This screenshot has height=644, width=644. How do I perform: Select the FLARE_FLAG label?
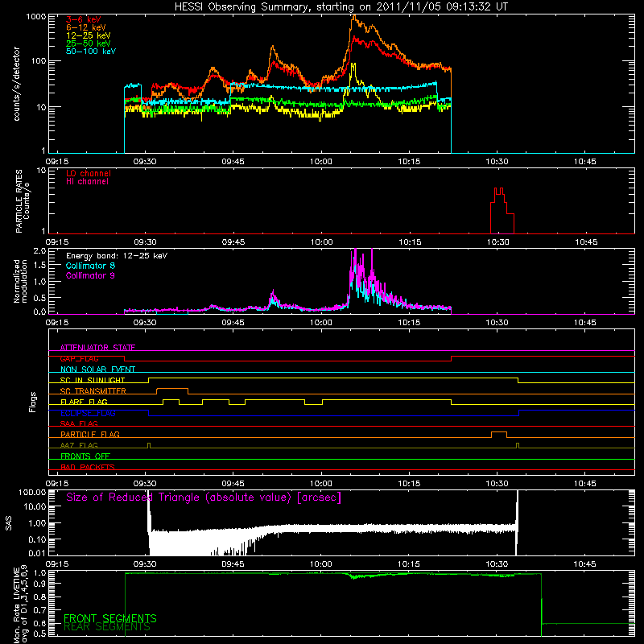(x=84, y=402)
